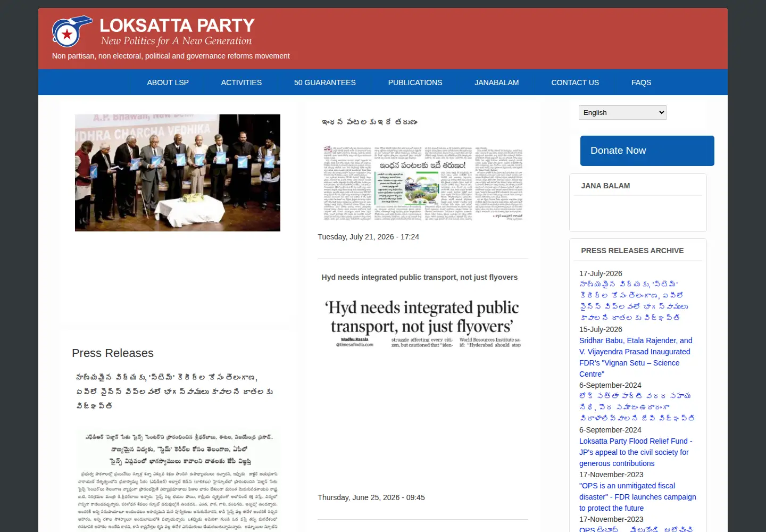
Task: Open the Telugu press release document image
Action: point(178,479)
